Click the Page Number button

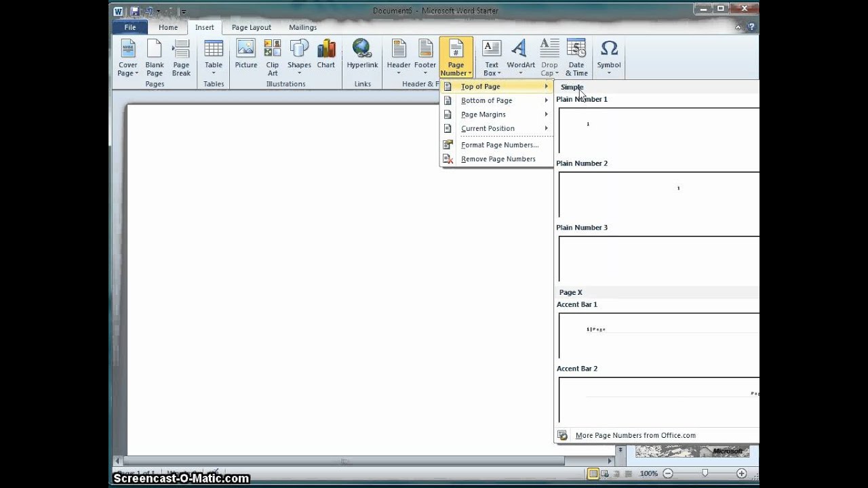tap(456, 58)
